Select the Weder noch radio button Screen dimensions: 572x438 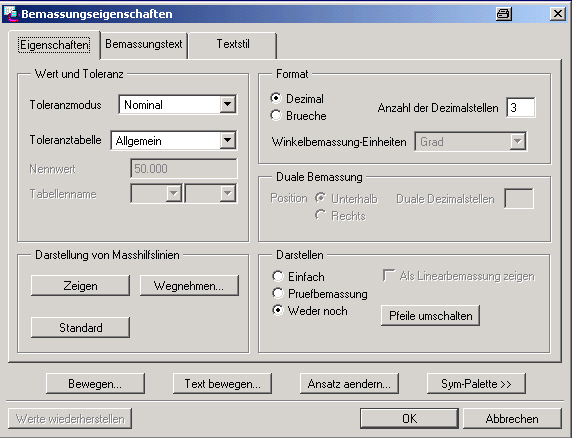click(x=278, y=310)
